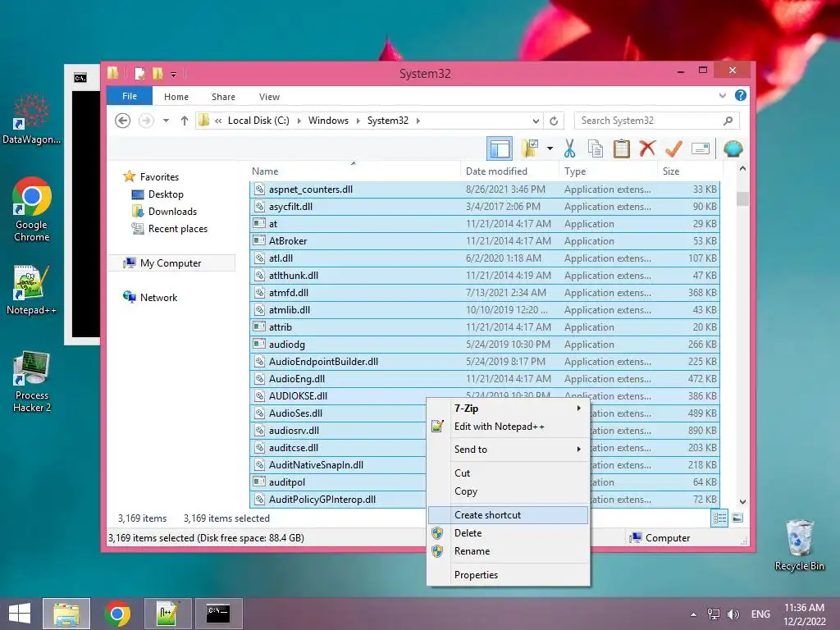Switch to the Large icons view button
The width and height of the screenshot is (840, 630).
737,518
